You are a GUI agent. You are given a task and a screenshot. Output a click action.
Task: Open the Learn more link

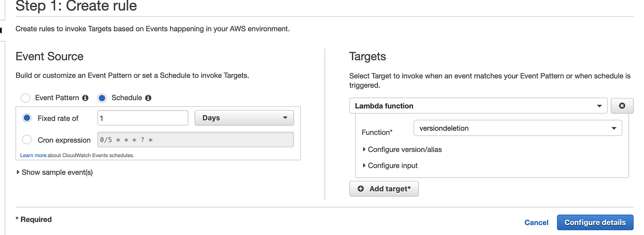[33, 155]
